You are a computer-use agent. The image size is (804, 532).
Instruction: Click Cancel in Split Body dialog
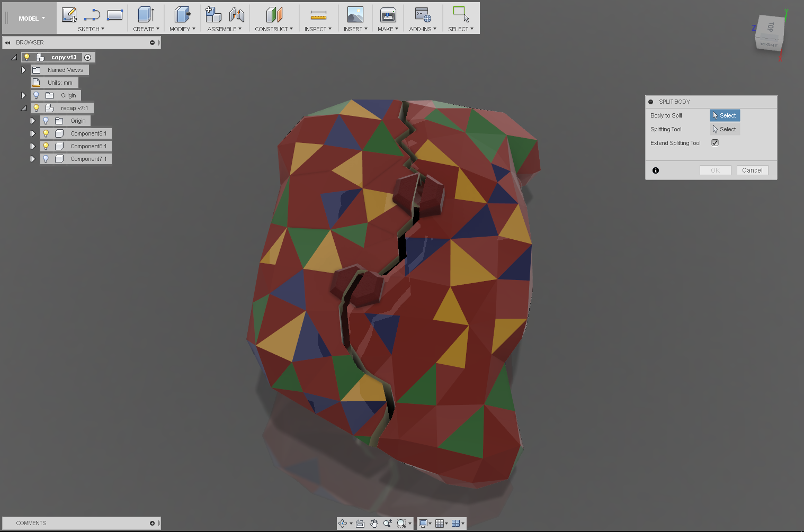point(752,170)
